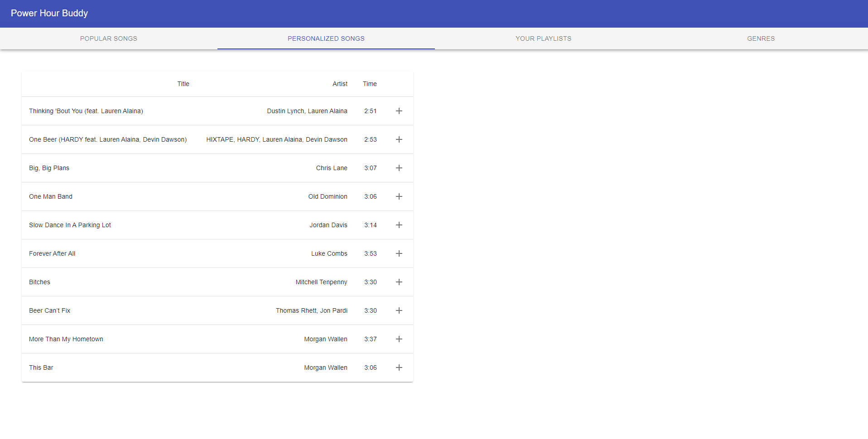Add Beer Can't Fix with plus icon
Screen dimensions: 868x439
click(399, 310)
